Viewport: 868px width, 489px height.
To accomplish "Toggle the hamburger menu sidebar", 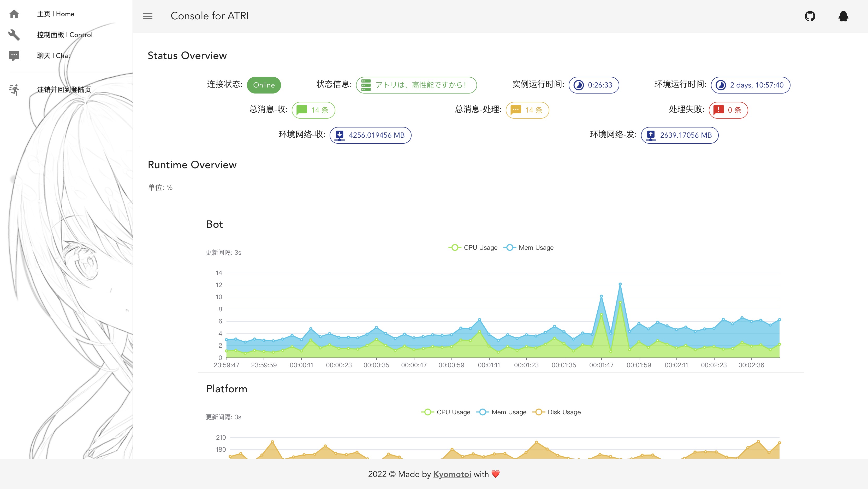I will (148, 16).
